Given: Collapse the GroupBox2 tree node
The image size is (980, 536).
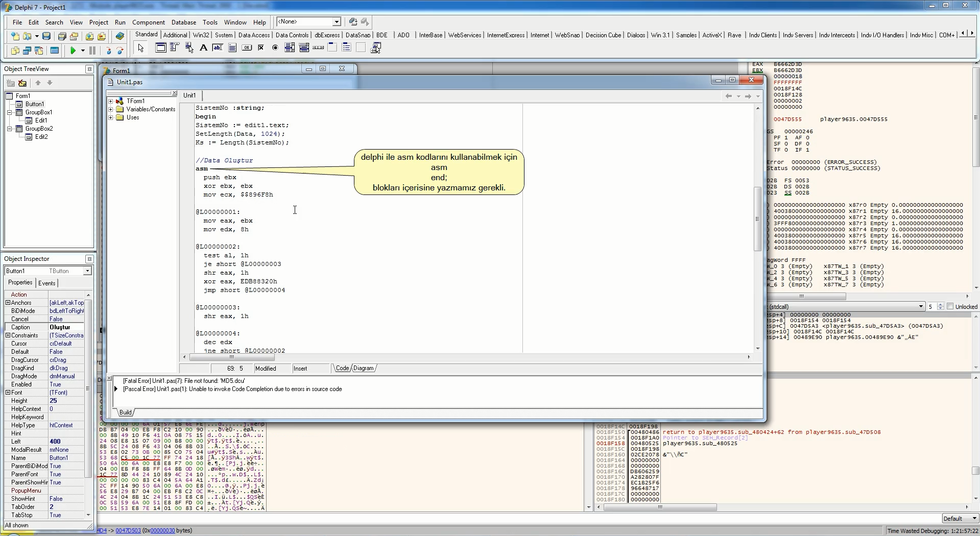Looking at the screenshot, I should (x=10, y=129).
